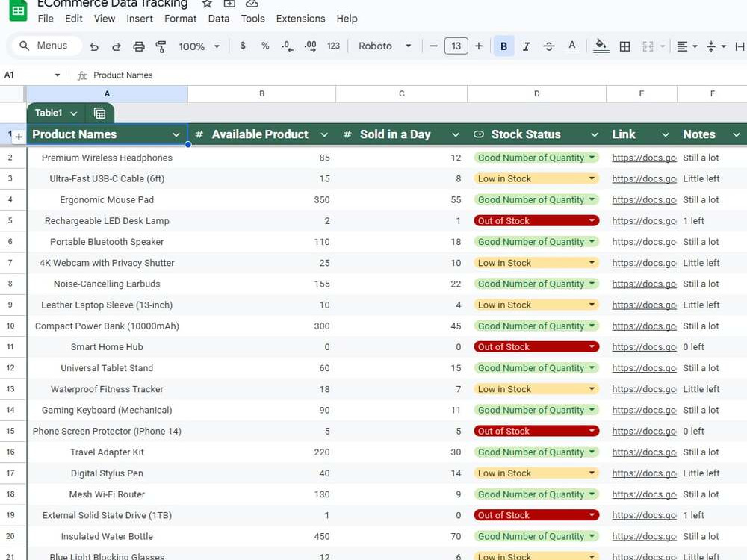Open the table view icon beside Table1

[99, 113]
